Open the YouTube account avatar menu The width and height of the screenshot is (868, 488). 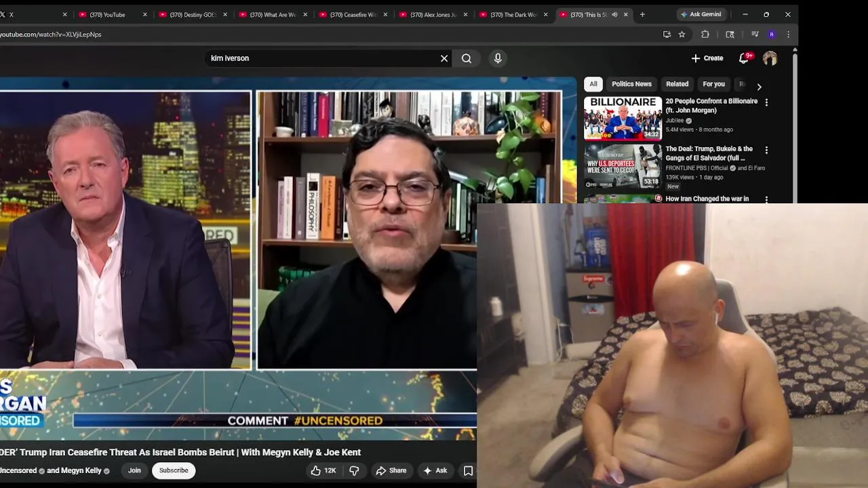pyautogui.click(x=770, y=58)
